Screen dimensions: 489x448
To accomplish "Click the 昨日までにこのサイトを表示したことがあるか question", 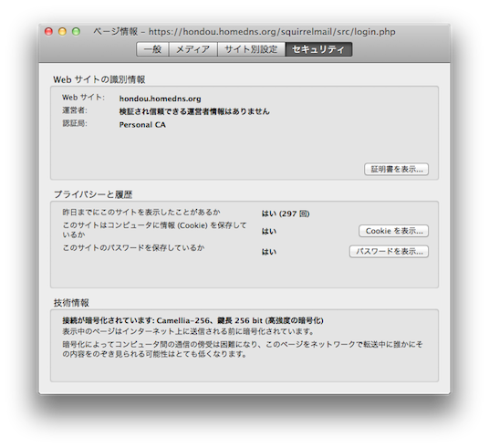I will point(141,213).
